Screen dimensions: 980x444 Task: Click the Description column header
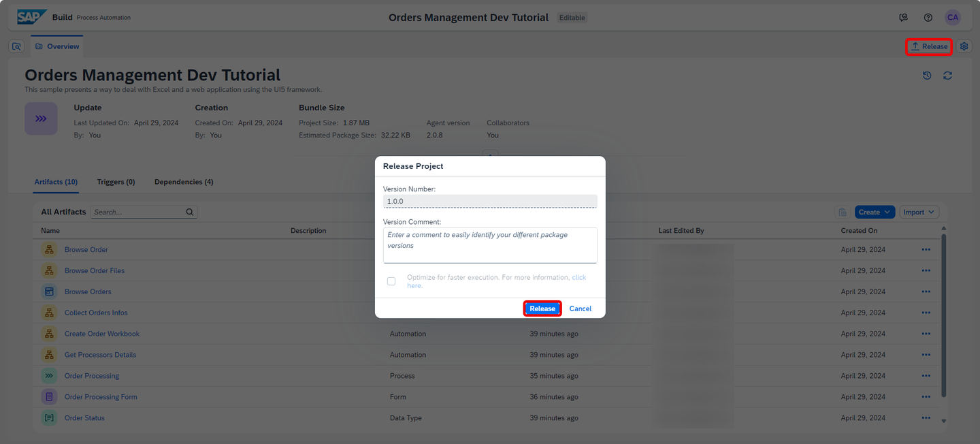(x=308, y=231)
